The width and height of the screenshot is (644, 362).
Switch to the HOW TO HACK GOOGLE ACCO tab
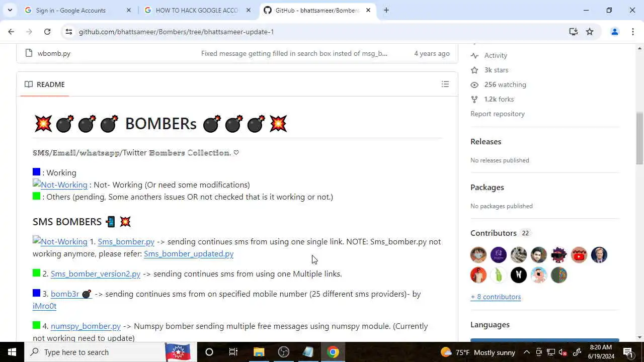click(x=198, y=10)
